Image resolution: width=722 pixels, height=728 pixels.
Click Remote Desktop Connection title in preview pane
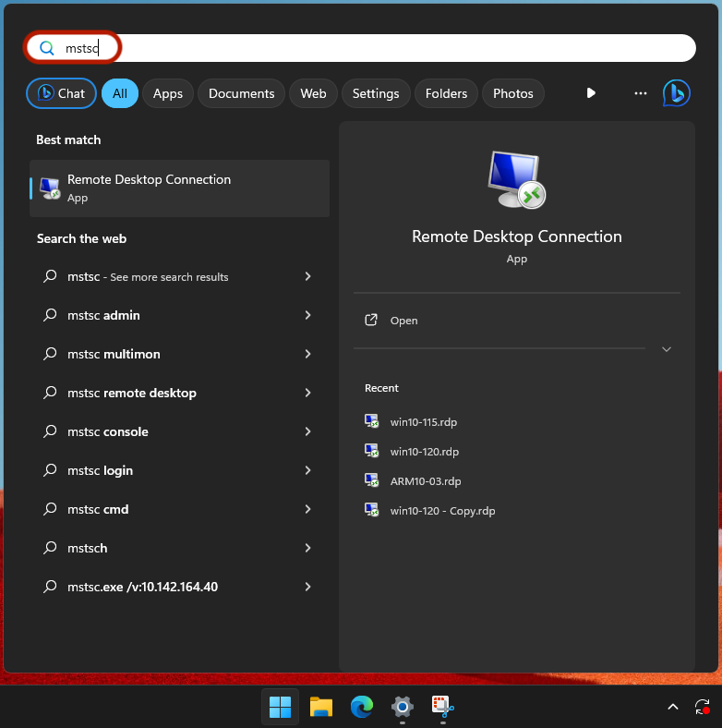click(516, 237)
